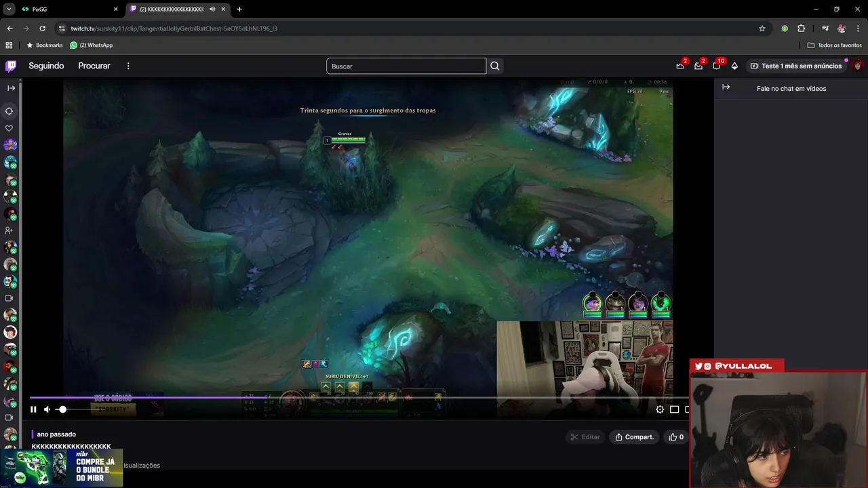Mute the Twitch tab via speaker icon
Screen dimensions: 868x488
click(x=212, y=9)
